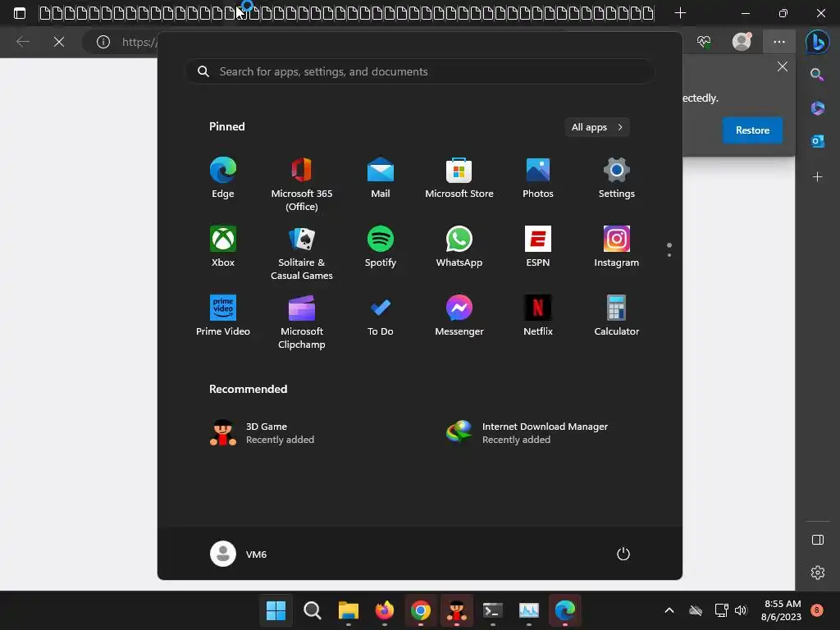Open VM6 user account menu
This screenshot has height=630, width=840.
pos(239,554)
